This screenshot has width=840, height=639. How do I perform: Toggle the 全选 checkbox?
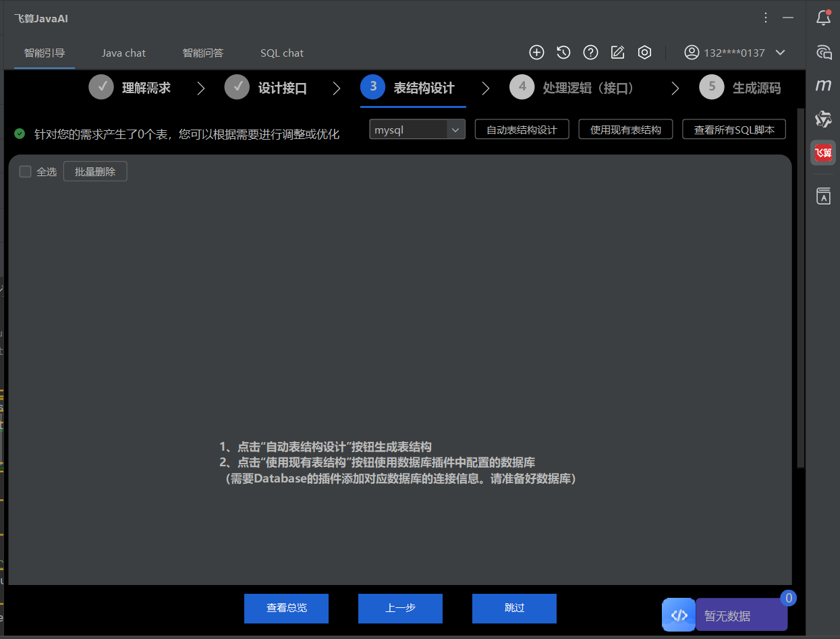pos(26,171)
